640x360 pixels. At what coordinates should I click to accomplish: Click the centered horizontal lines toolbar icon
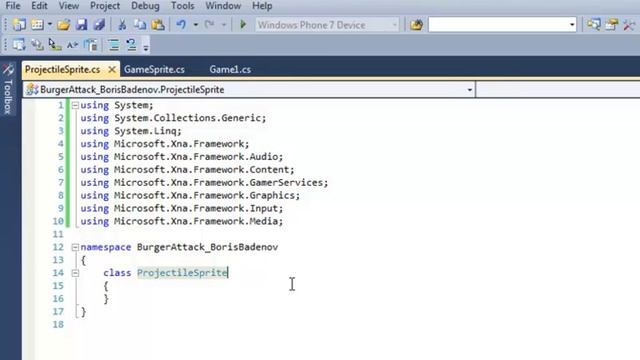click(113, 44)
